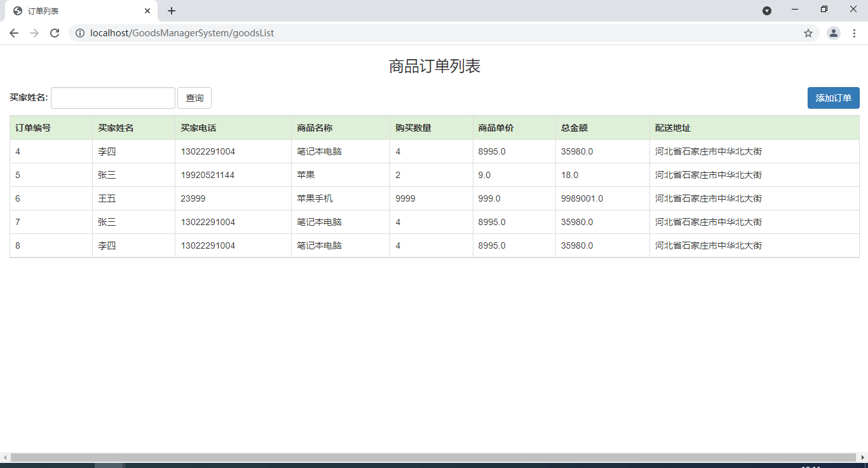Reload the page with the refresh icon
This screenshot has width=868, height=468.
point(55,33)
